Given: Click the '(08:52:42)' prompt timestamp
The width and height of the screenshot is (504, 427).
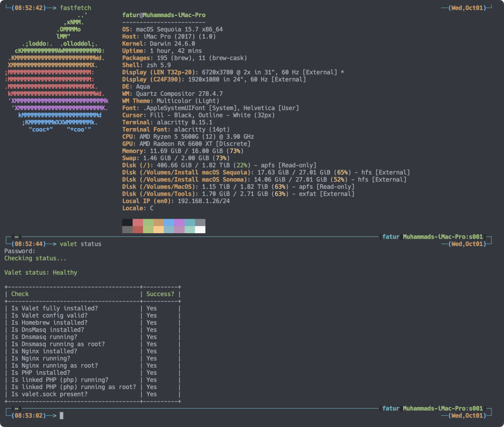Looking at the screenshot, I should (29, 8).
